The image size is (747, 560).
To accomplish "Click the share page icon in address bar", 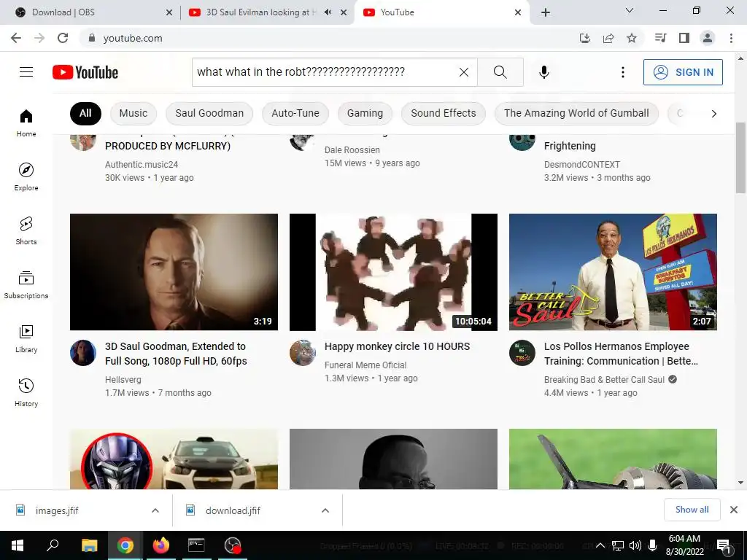I will pos(608,38).
